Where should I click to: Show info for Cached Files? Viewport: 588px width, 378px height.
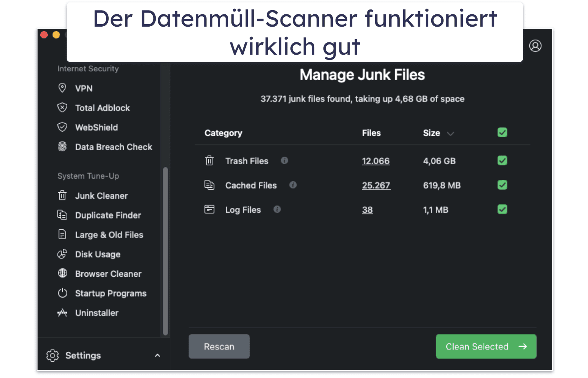click(x=293, y=185)
